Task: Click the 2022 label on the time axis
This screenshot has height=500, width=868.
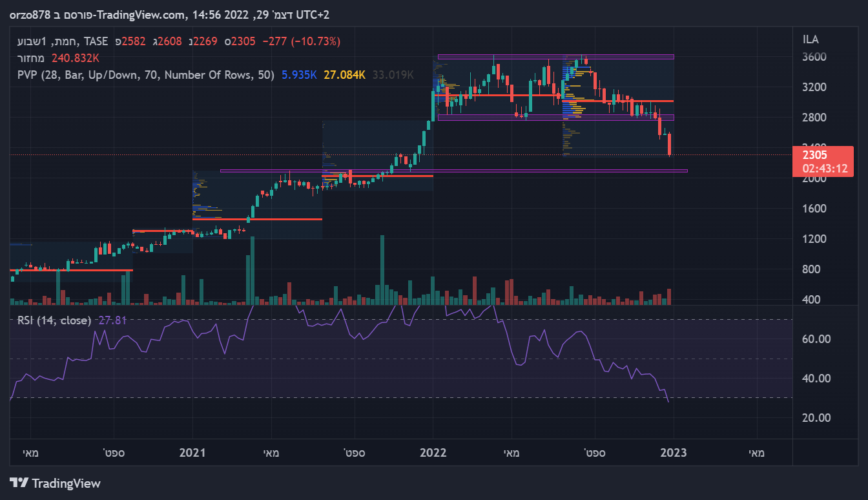Action: click(x=433, y=453)
